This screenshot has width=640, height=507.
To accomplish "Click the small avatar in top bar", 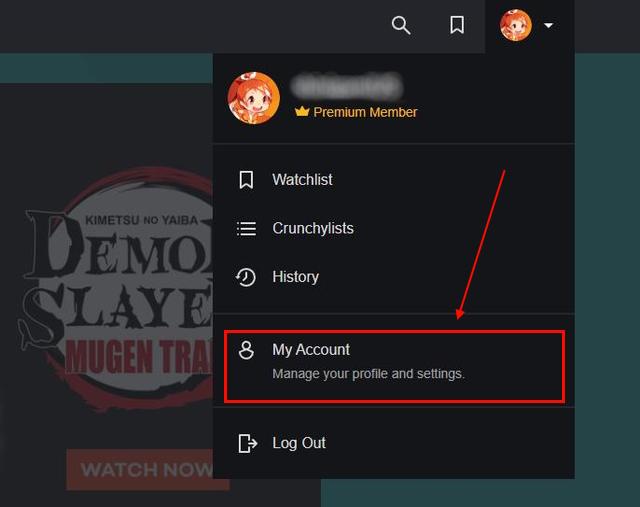I will (x=516, y=25).
